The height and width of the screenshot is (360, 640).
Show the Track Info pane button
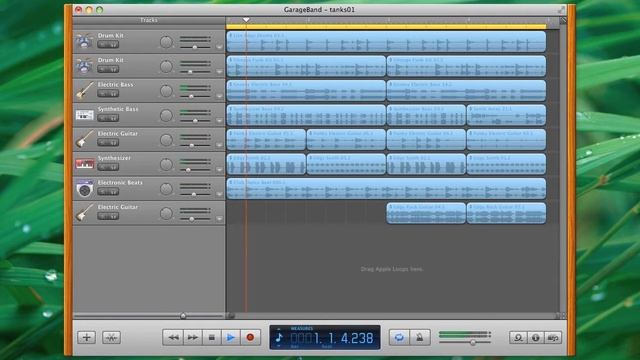536,338
